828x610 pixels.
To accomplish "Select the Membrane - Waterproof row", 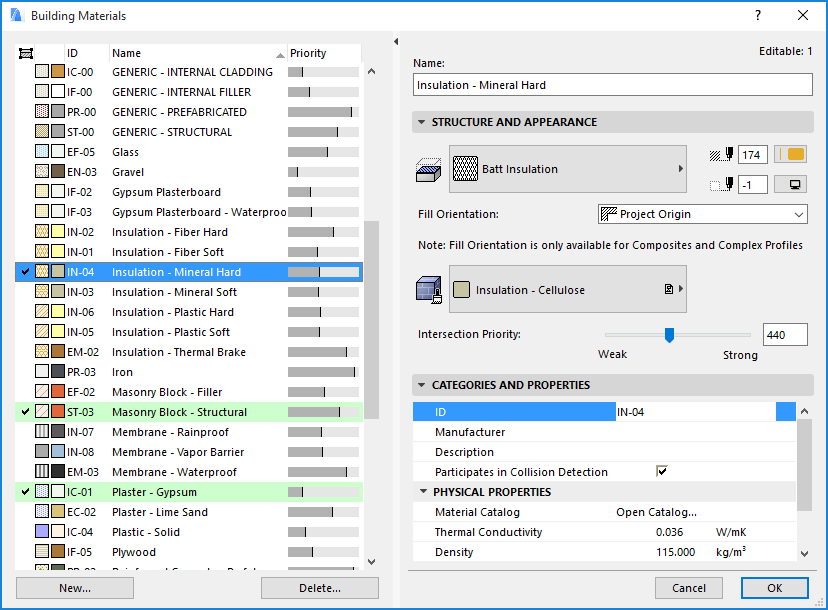I will click(x=189, y=472).
